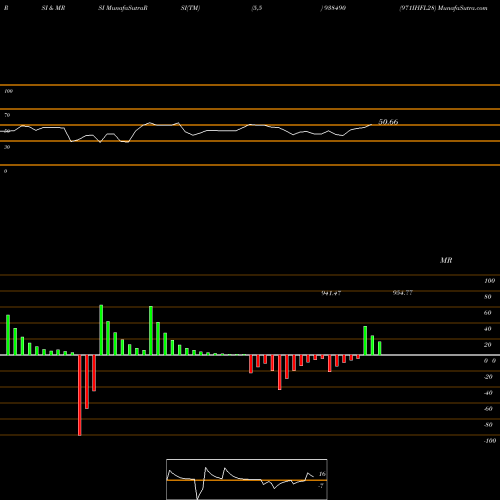Viewport: 500px width, 500px height.
Task: Click MR right-axis label 20
Action: 488,345
